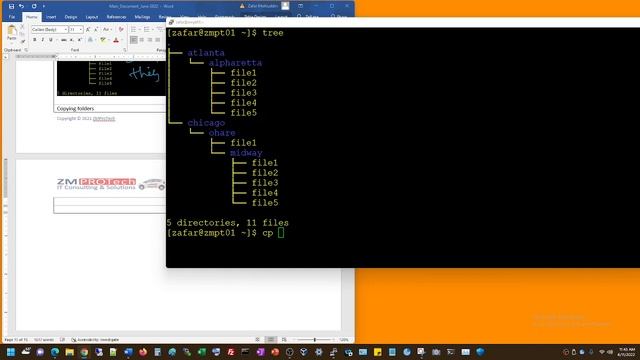Click the Word account profile picture

pos(285,6)
